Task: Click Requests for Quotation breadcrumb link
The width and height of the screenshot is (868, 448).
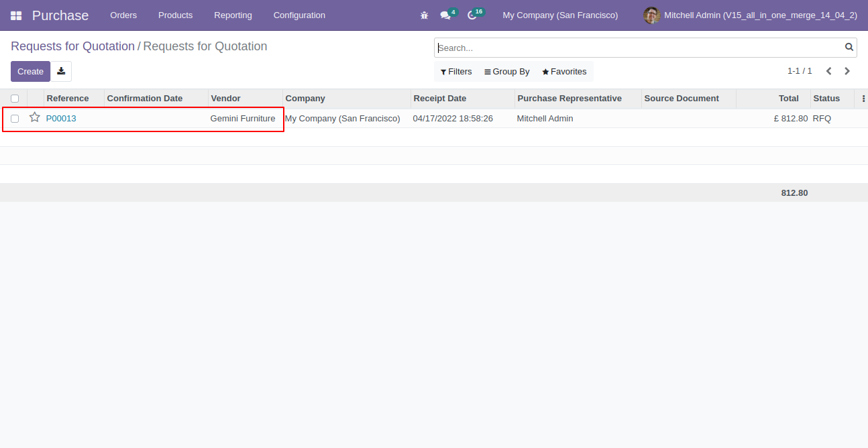Action: point(72,46)
